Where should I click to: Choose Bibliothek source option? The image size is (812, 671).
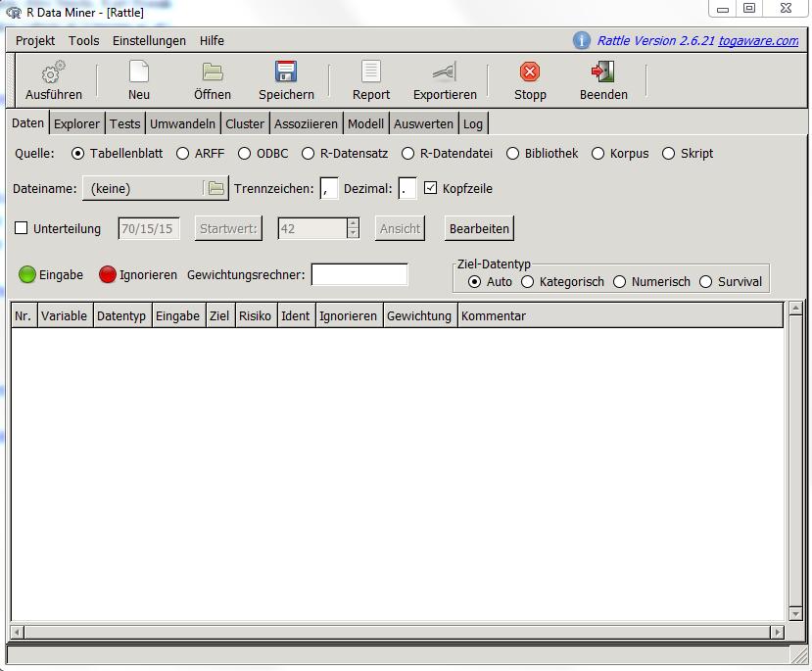coord(512,153)
